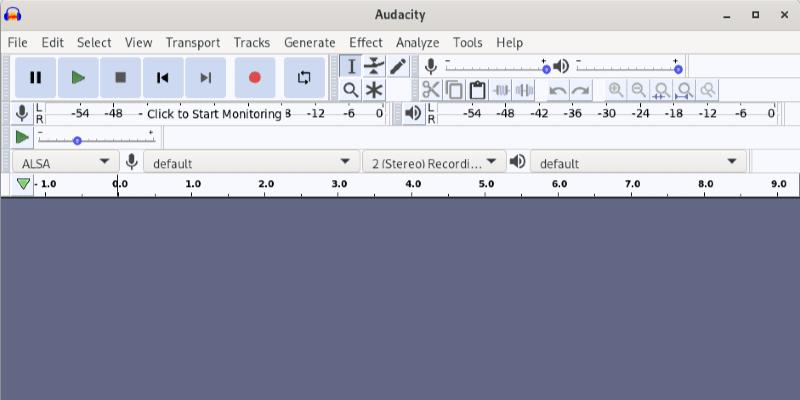Screen dimensions: 800x400
Task: Click microphone icon in device toolbar
Action: point(132,162)
